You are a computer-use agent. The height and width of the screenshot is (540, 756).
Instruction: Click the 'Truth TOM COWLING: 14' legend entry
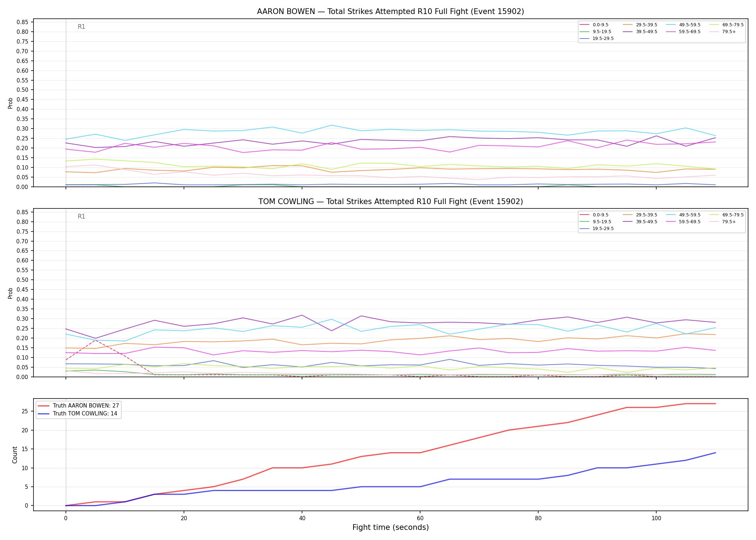[78, 414]
